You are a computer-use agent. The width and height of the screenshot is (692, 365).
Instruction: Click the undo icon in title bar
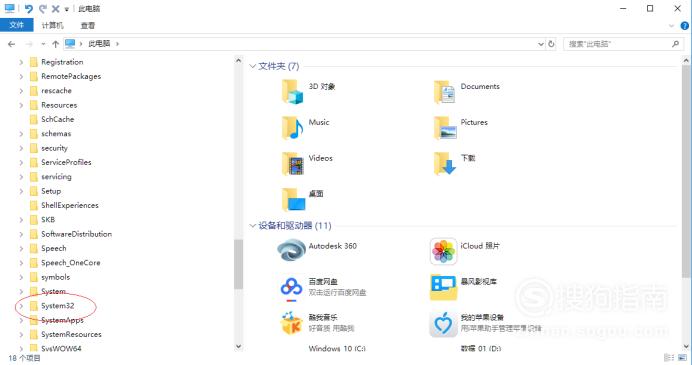(29, 8)
